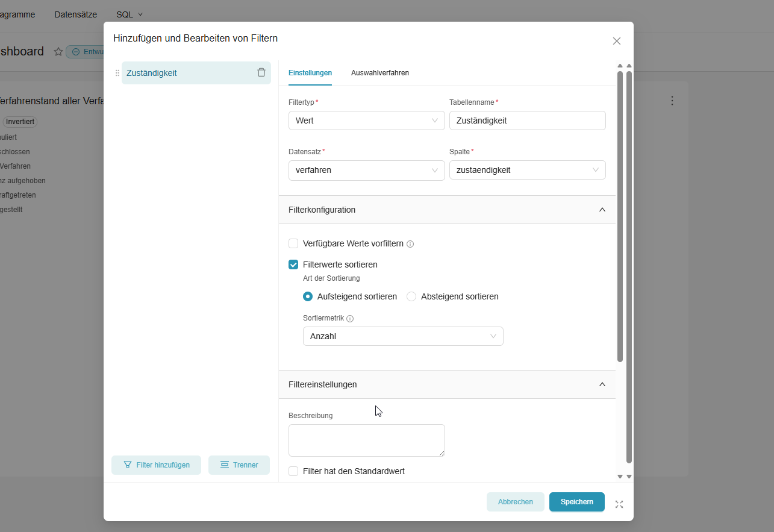This screenshot has width=774, height=532.
Task: Switch to the Auswahlverfahren tab
Action: pyautogui.click(x=379, y=73)
